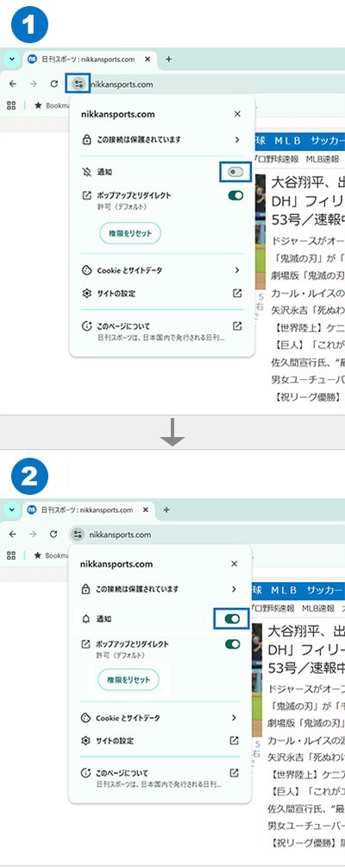Open site info icon in step 2 address bar
345x868 pixels.
pyautogui.click(x=76, y=535)
